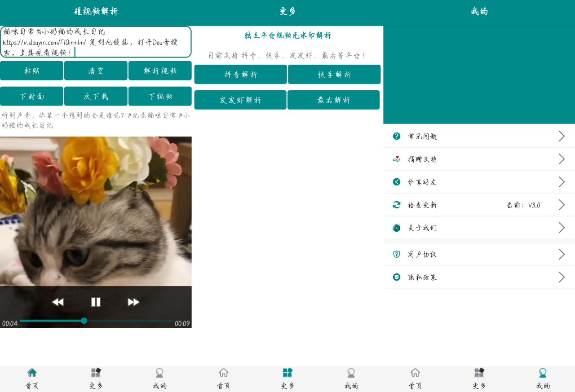
Task: Select the 关于我们 label
Action: 422,228
